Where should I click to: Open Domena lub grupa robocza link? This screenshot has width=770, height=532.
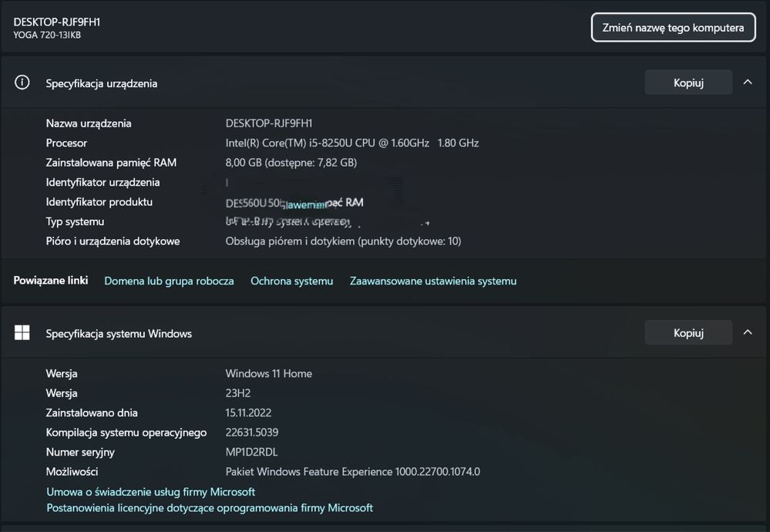[x=169, y=281]
